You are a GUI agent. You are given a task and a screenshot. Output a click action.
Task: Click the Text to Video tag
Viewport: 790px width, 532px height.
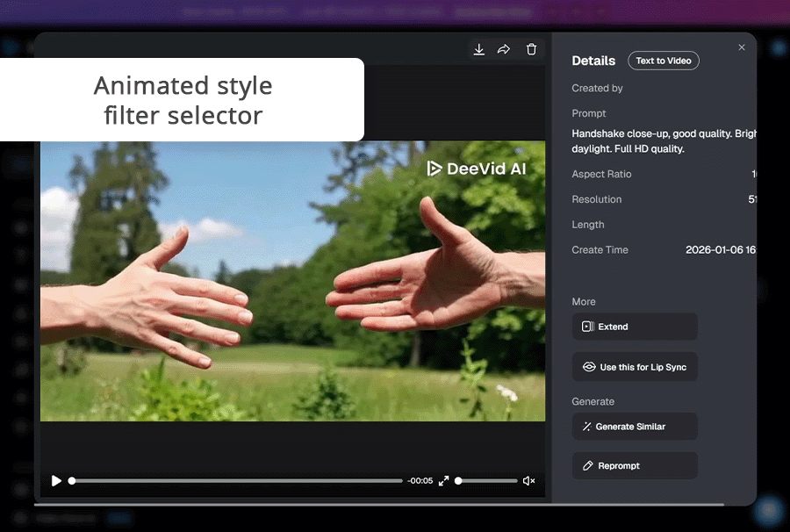pyautogui.click(x=663, y=61)
